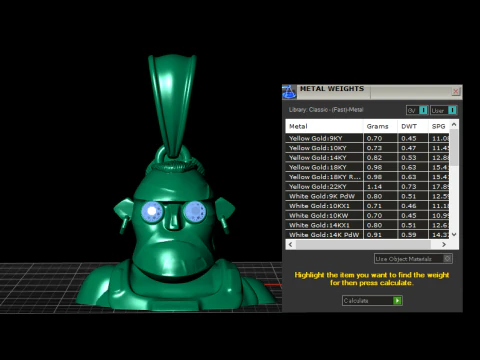The height and width of the screenshot is (360, 480).
Task: Toggle the User library switch
Action: coord(444,110)
